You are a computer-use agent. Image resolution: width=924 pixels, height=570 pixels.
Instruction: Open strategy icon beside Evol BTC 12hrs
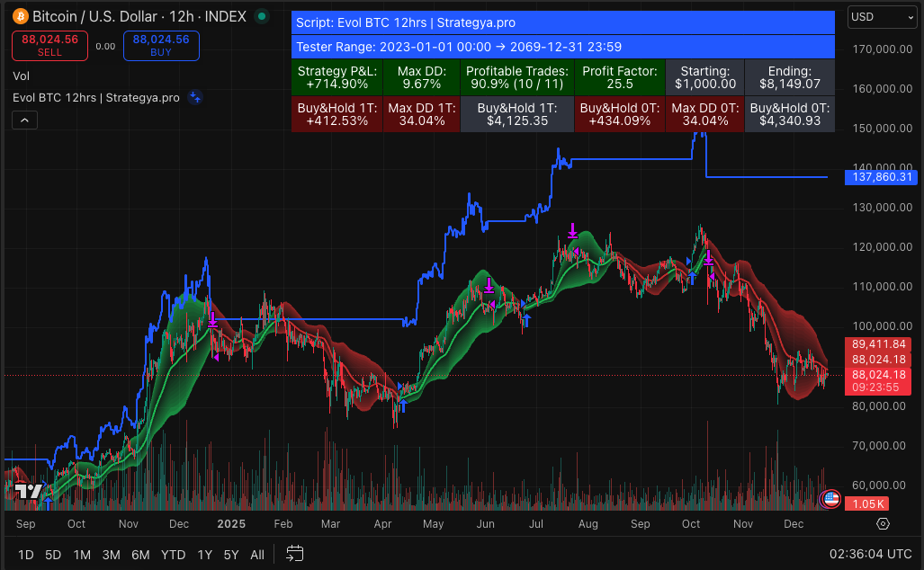(x=195, y=98)
